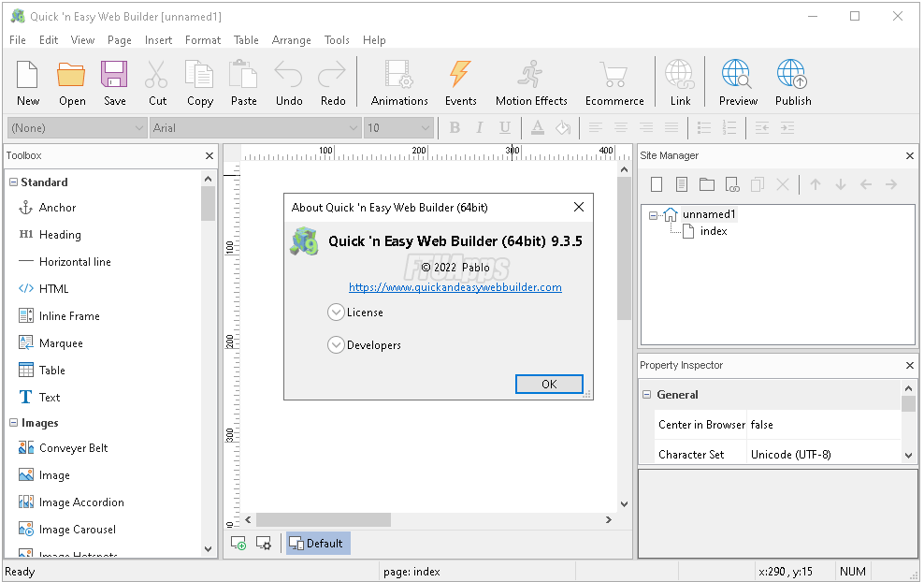The width and height of the screenshot is (924, 582).
Task: Toggle Underline formatting
Action: point(504,127)
